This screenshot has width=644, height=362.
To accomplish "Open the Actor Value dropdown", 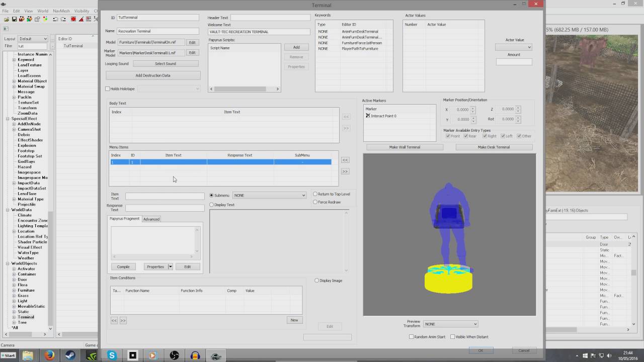I will pos(514,47).
